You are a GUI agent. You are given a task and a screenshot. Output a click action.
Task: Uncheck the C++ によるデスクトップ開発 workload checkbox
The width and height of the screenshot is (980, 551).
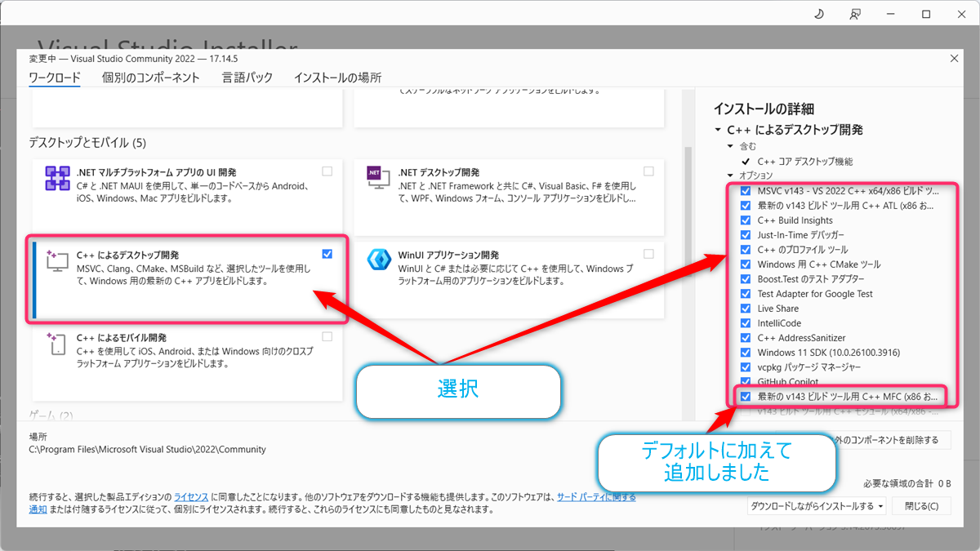tap(327, 253)
